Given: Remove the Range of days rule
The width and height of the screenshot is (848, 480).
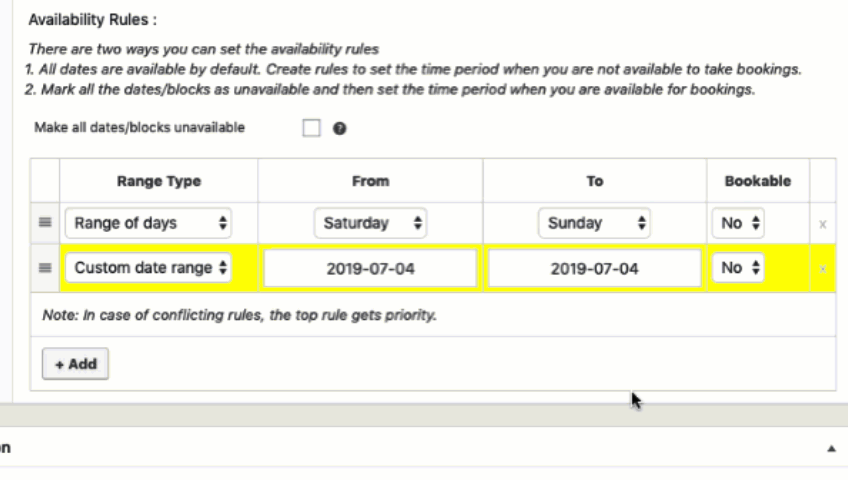Looking at the screenshot, I should [x=822, y=225].
